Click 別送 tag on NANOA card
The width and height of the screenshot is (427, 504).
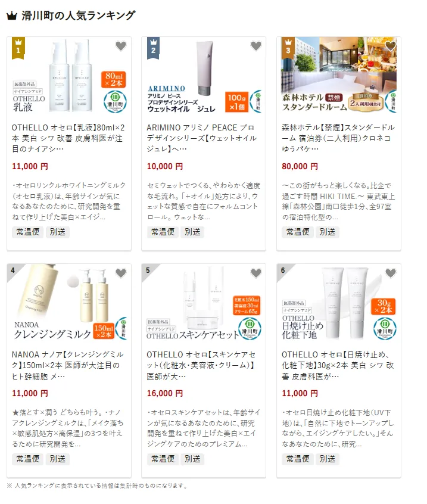tap(58, 459)
